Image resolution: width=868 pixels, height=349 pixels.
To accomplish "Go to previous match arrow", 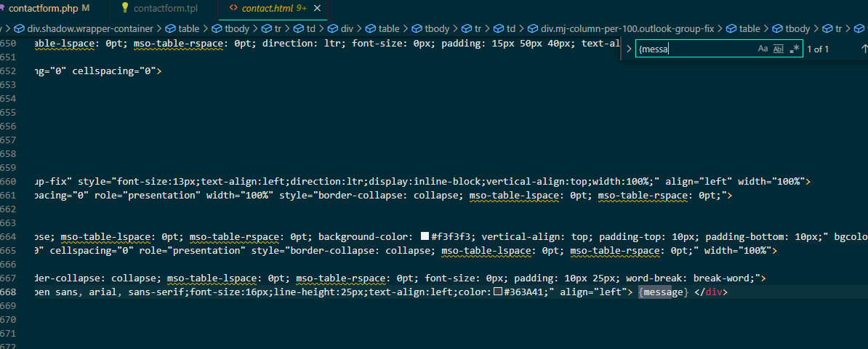I will (x=864, y=49).
